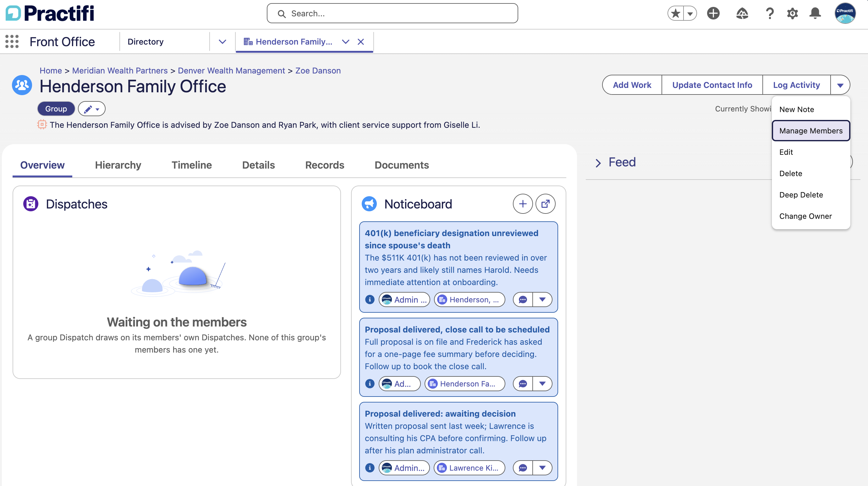Click the Henderson Family Office group icon
Viewport: 868px width, 486px height.
click(x=22, y=85)
